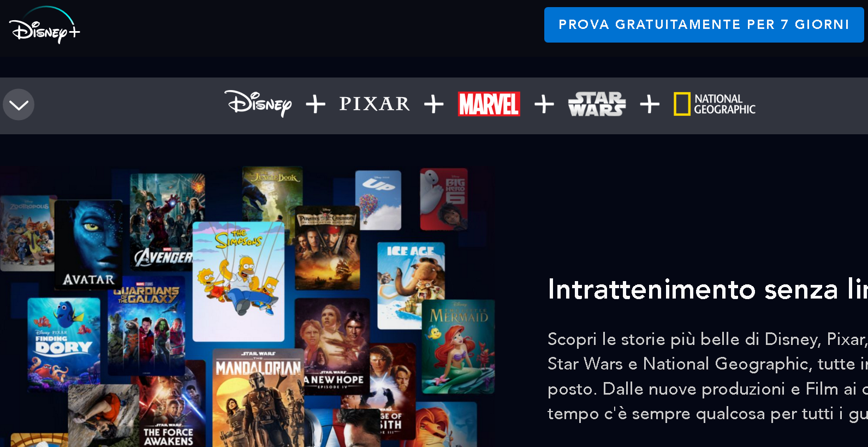Click the Star Wars logo in the banner
Screen dimensions: 868x447
(x=597, y=104)
